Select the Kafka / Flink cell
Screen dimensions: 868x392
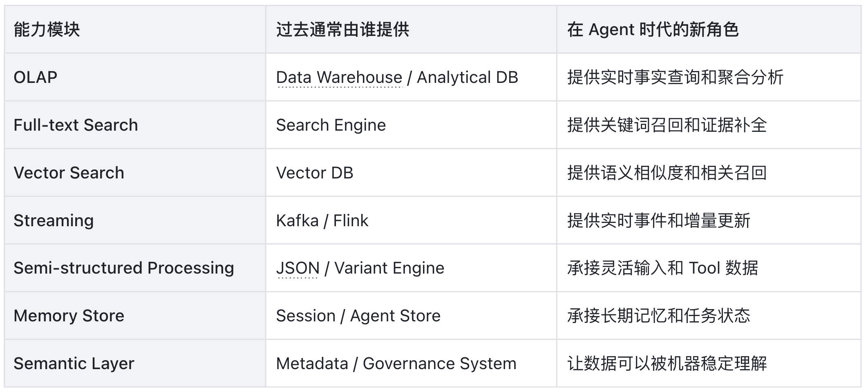coord(411,220)
